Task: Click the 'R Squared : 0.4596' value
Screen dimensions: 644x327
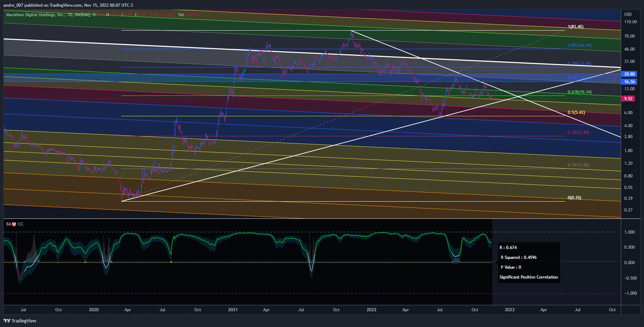Action: pyautogui.click(x=519, y=257)
